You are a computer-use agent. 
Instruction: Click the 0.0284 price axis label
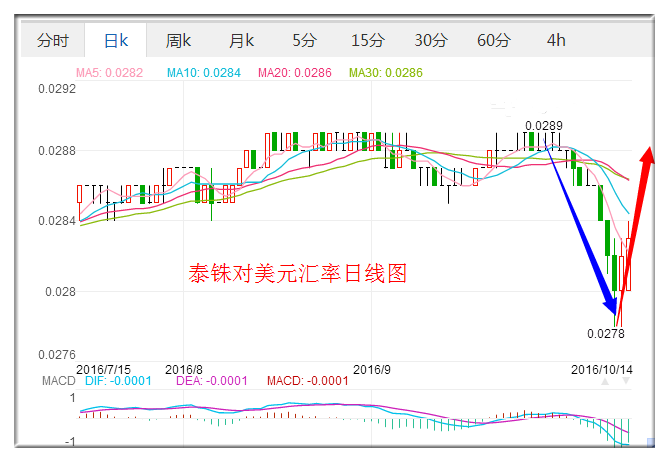(x=57, y=221)
